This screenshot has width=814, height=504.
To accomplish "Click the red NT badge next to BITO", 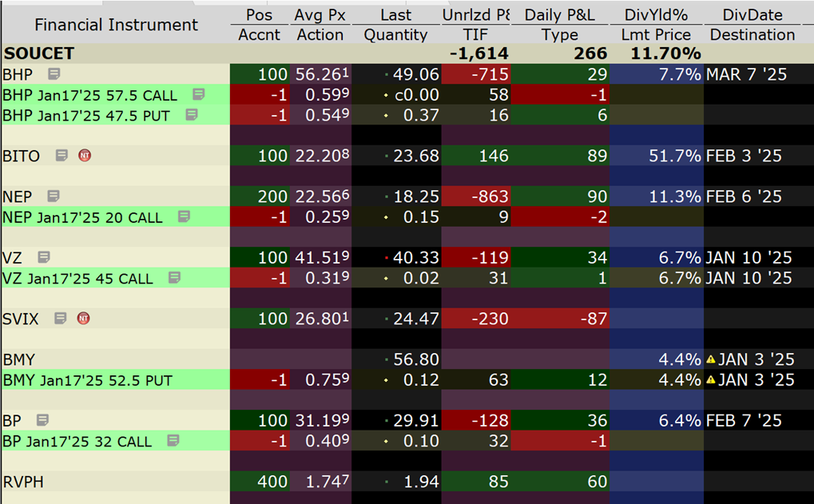I will (85, 156).
